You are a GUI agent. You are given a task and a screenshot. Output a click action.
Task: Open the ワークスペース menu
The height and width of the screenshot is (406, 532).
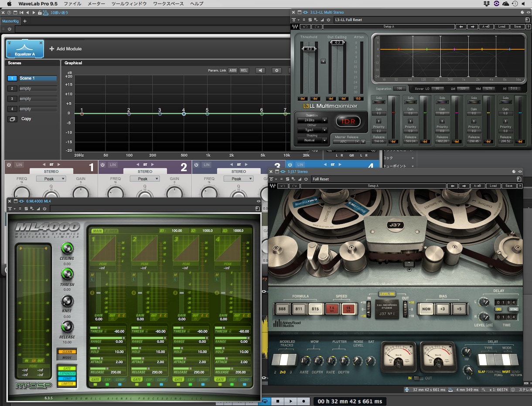(168, 3)
